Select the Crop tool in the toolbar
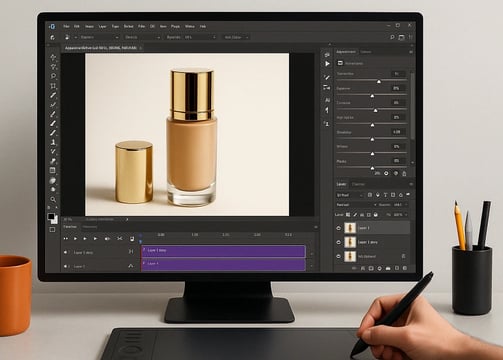The width and height of the screenshot is (503, 360). point(53,86)
